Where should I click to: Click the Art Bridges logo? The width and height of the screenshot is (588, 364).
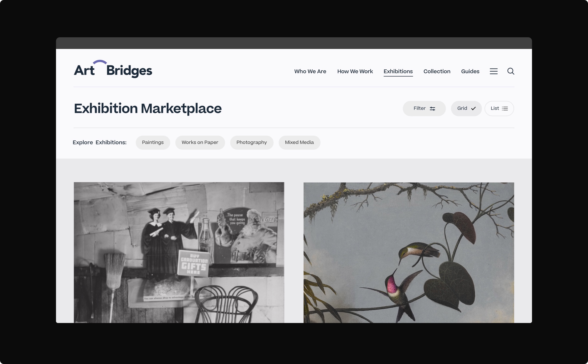pyautogui.click(x=113, y=69)
